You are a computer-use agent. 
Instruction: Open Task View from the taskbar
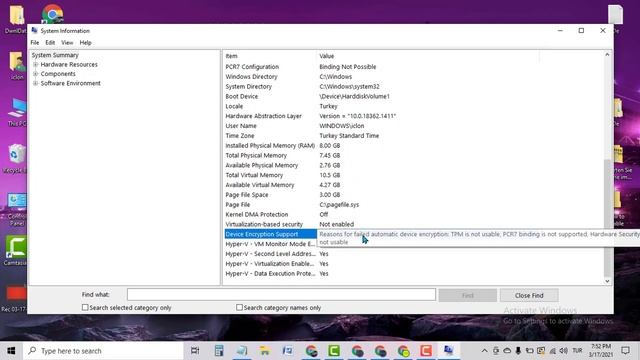click(x=195, y=351)
